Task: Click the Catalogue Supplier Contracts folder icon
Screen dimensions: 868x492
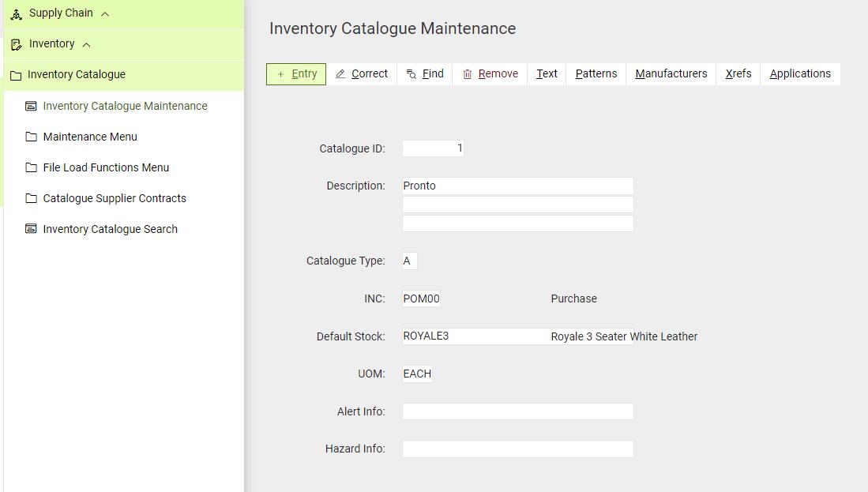Action: 32,198
